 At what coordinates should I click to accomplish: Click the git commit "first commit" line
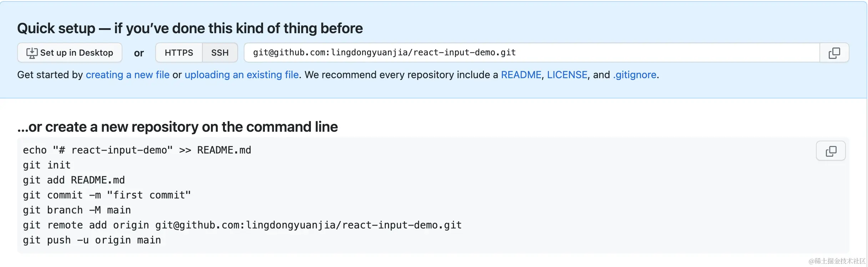107,195
